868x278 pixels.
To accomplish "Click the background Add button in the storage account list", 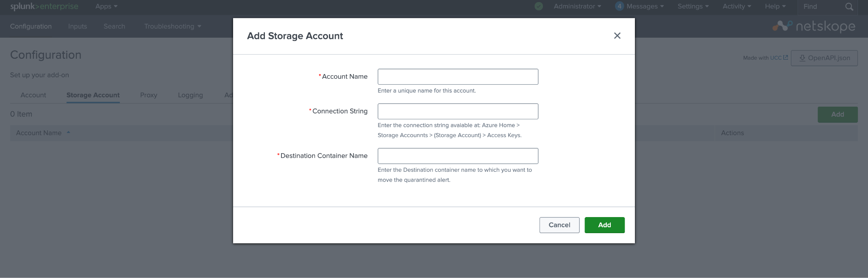I will click(837, 115).
